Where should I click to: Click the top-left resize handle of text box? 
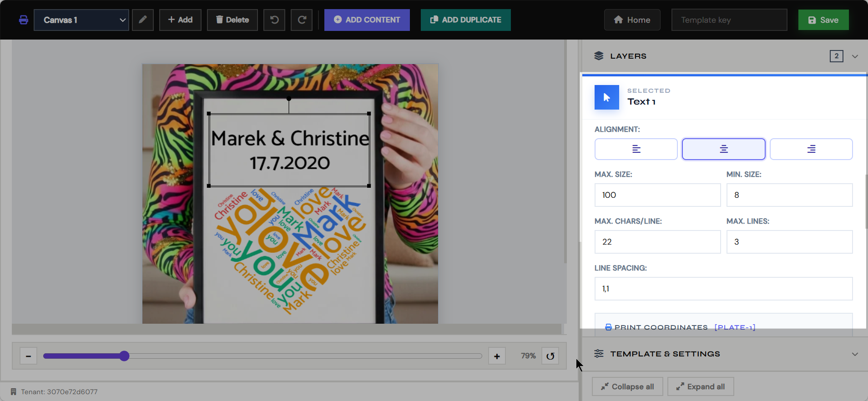pos(209,114)
